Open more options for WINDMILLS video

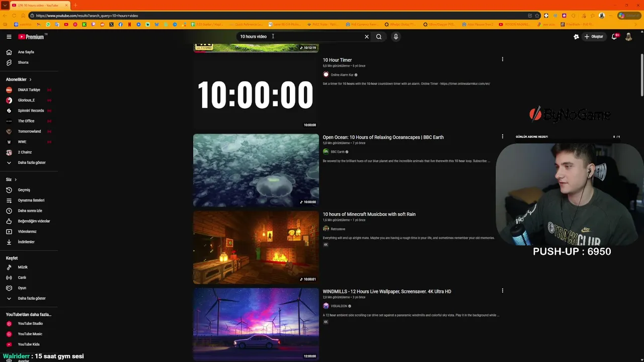click(502, 291)
